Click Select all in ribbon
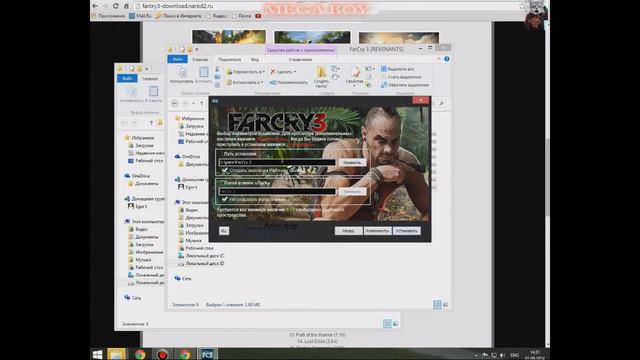 coord(397,69)
